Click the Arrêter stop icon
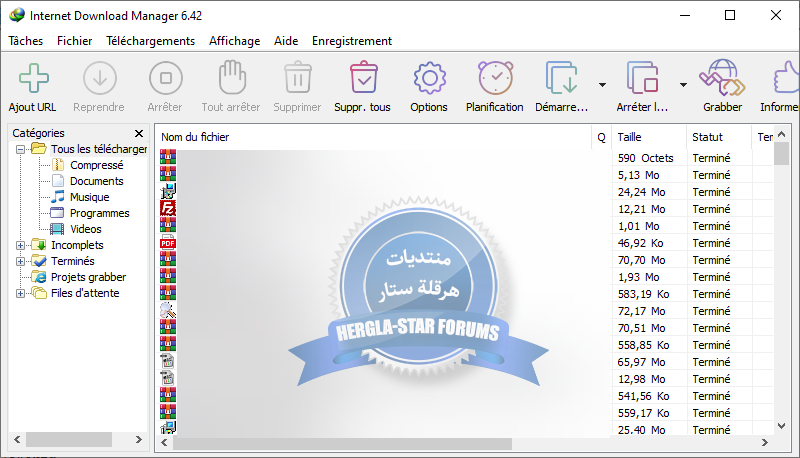 coord(165,78)
